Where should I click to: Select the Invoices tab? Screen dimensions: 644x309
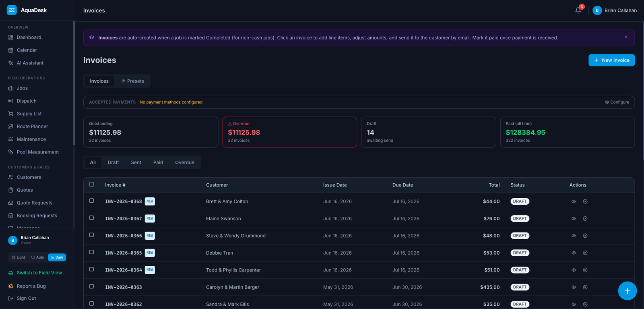(x=99, y=81)
